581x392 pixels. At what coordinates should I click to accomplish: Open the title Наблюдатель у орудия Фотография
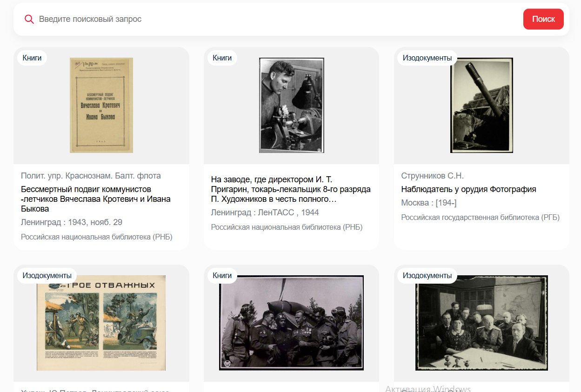pyautogui.click(x=468, y=189)
